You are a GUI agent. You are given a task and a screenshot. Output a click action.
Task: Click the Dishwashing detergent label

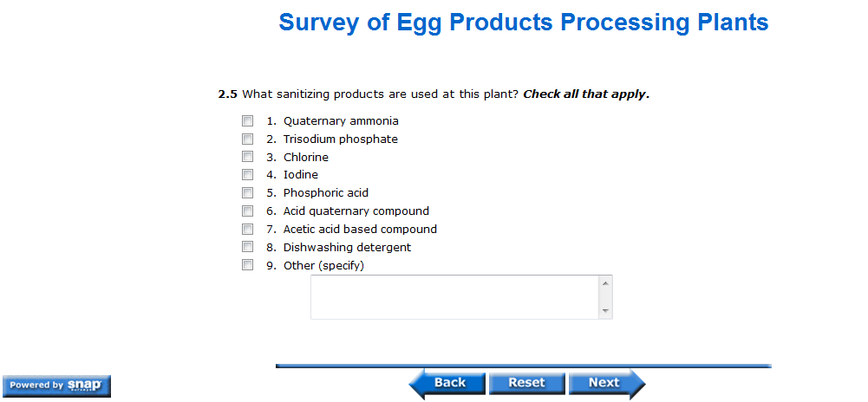[x=347, y=248]
